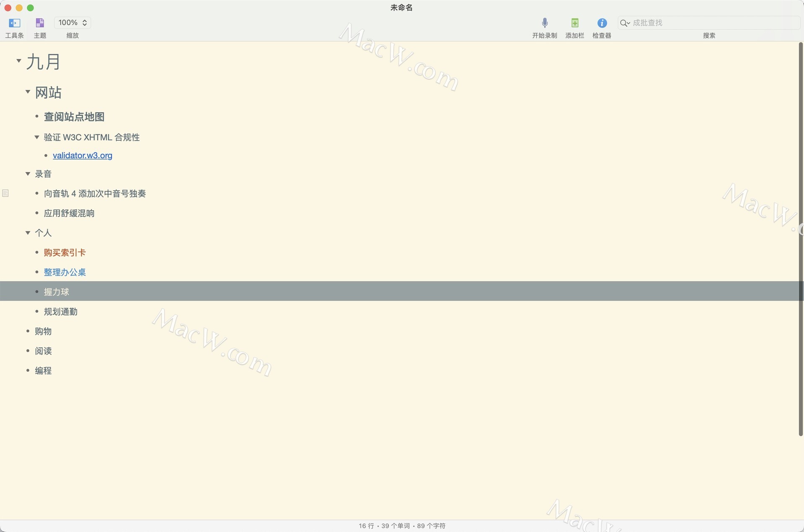Click the vertical scrollbar
This screenshot has width=804, height=532.
[x=801, y=239]
